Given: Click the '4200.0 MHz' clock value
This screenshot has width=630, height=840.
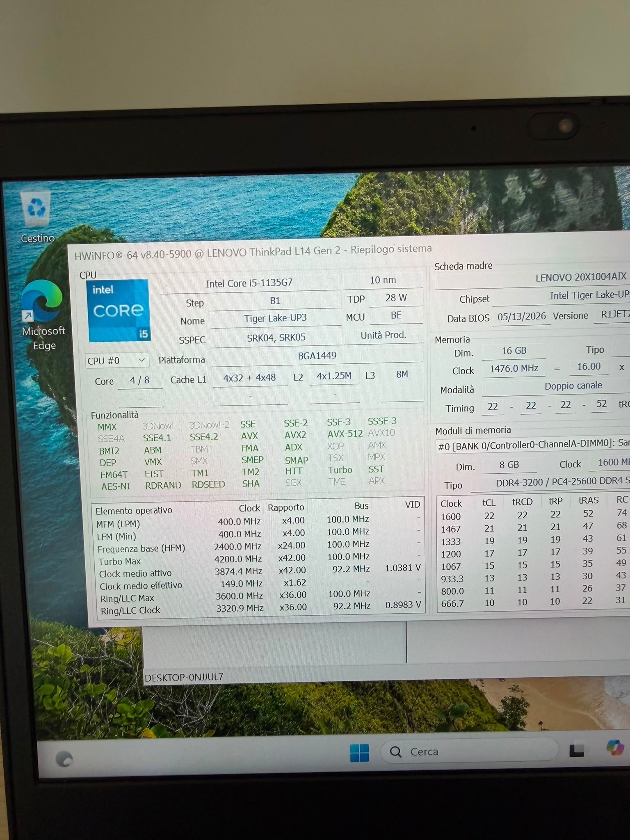Looking at the screenshot, I should pos(238,559).
